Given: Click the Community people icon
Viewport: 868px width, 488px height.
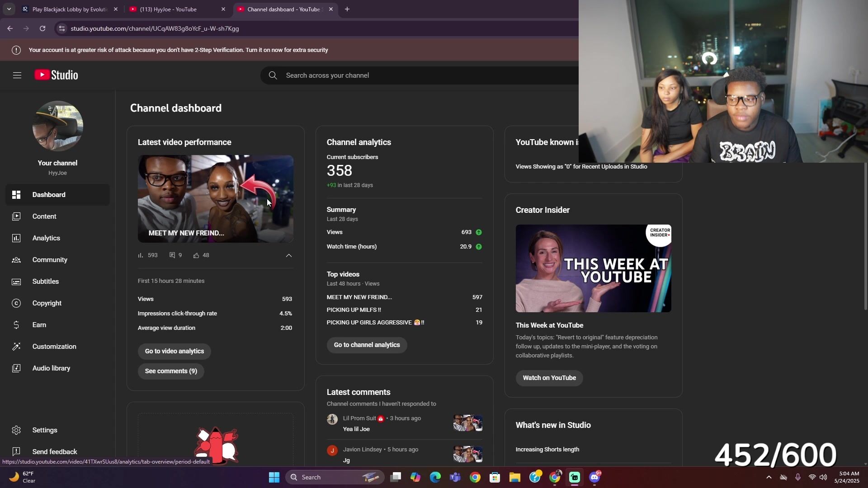Looking at the screenshot, I should coord(16,260).
